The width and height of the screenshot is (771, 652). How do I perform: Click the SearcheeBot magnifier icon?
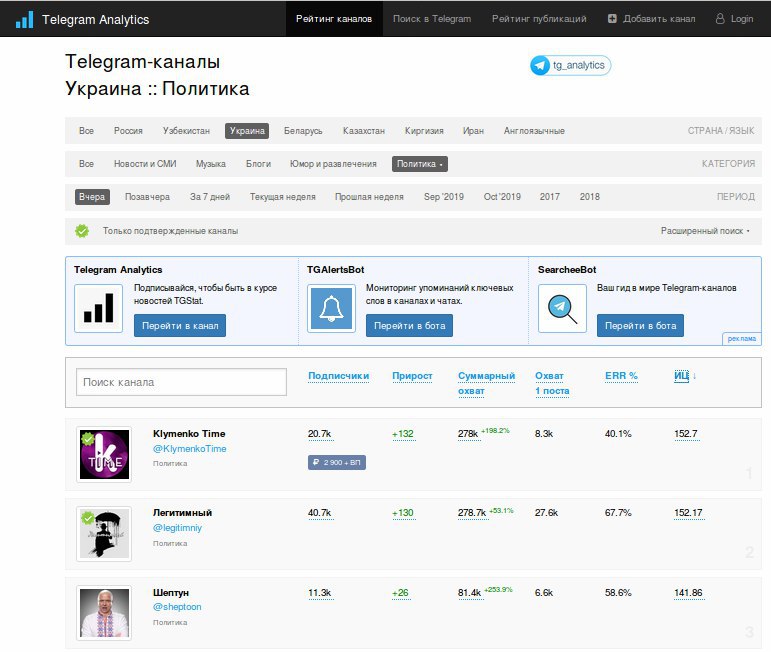562,308
